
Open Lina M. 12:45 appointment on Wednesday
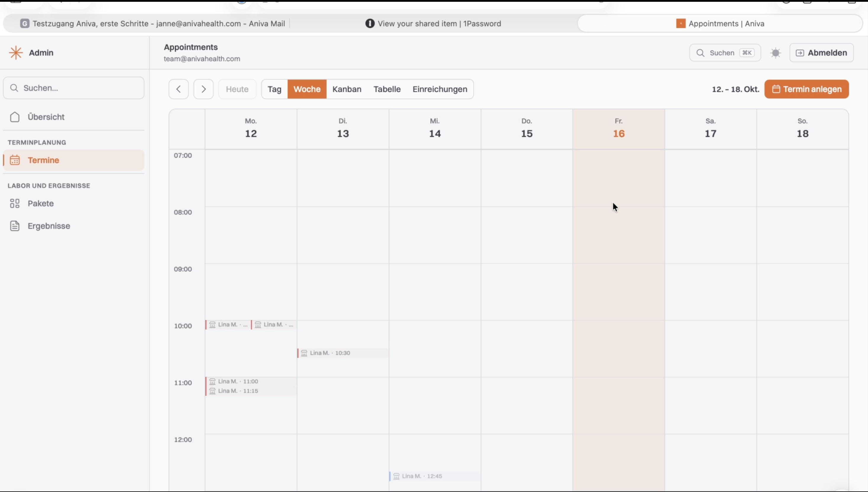coord(435,476)
